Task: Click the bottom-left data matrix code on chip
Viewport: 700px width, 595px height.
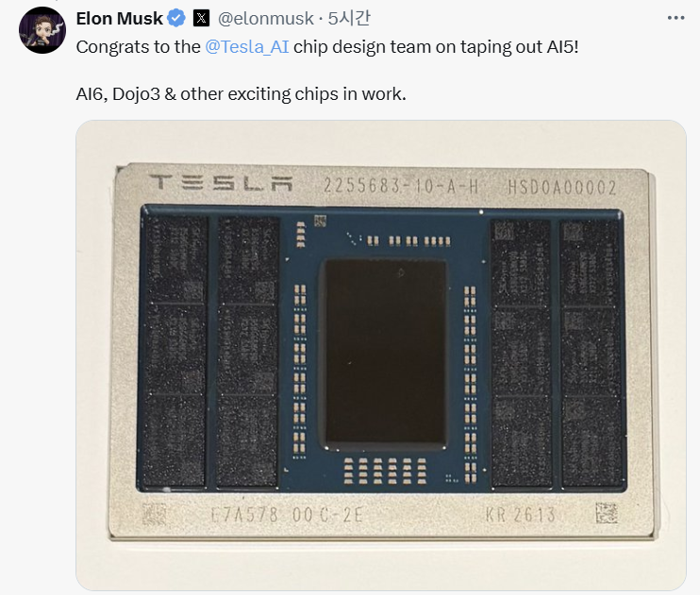Action: (154, 514)
